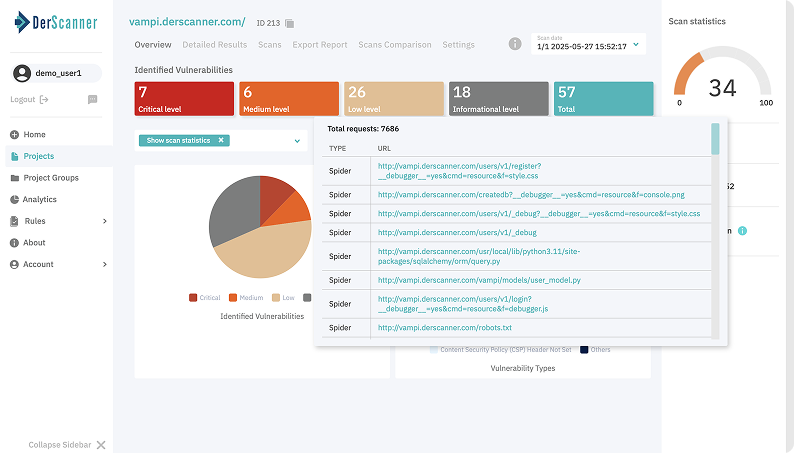Image resolution: width=794 pixels, height=453 pixels.
Task: Toggle the Medium legend swatch
Action: [233, 298]
